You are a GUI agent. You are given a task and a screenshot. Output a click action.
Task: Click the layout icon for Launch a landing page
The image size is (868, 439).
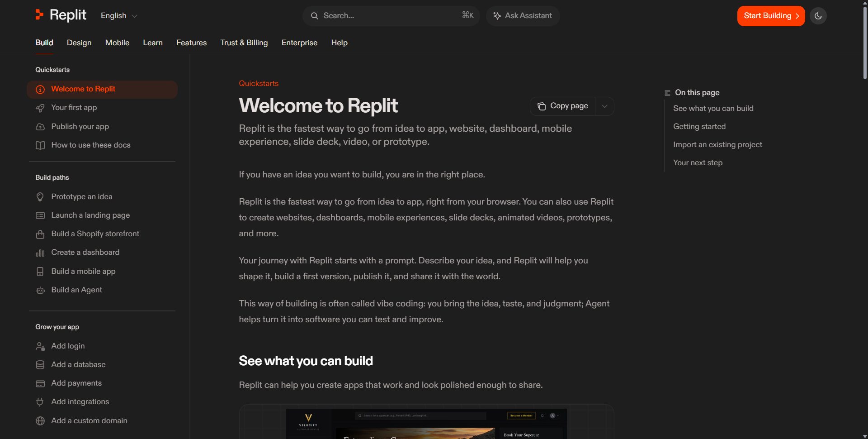[x=40, y=215]
